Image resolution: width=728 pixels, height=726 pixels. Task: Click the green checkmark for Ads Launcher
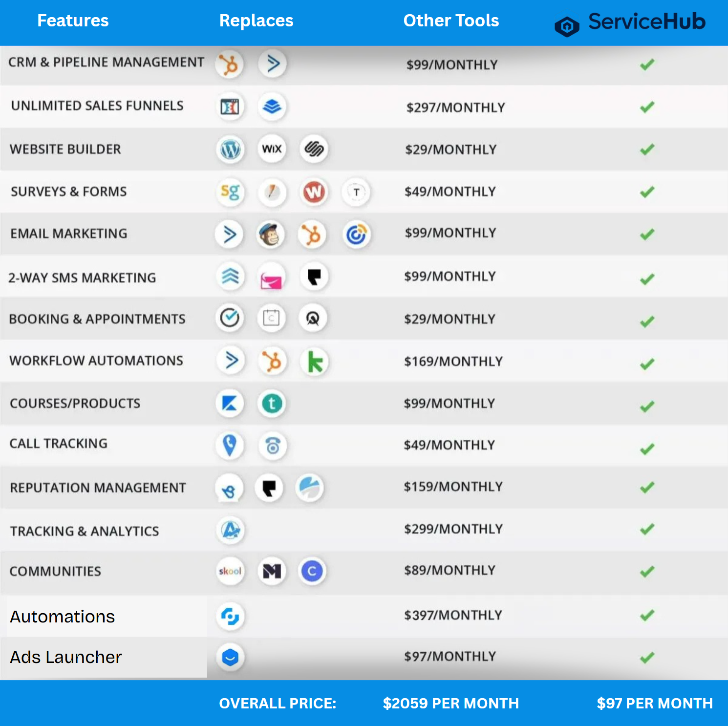(x=647, y=658)
